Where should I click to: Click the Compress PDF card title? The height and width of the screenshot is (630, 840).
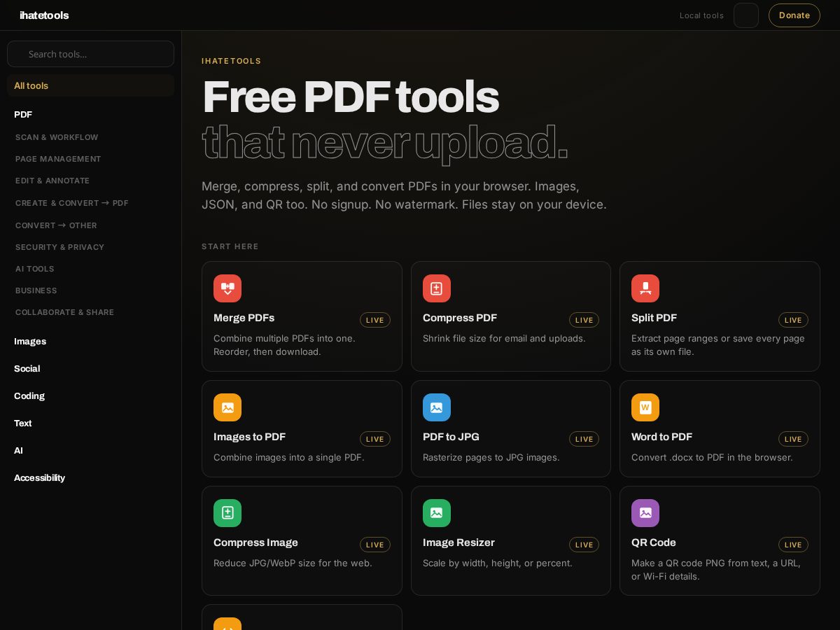460,318
